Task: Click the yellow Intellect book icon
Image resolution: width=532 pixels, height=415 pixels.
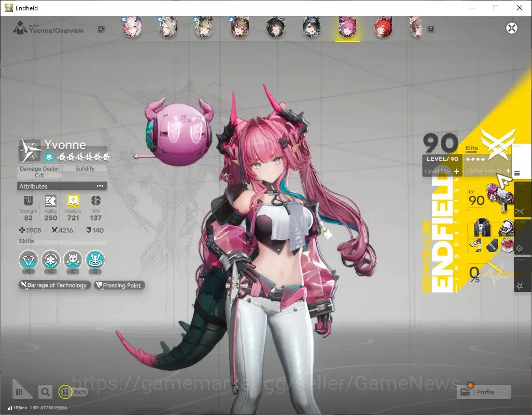Action: [73, 201]
